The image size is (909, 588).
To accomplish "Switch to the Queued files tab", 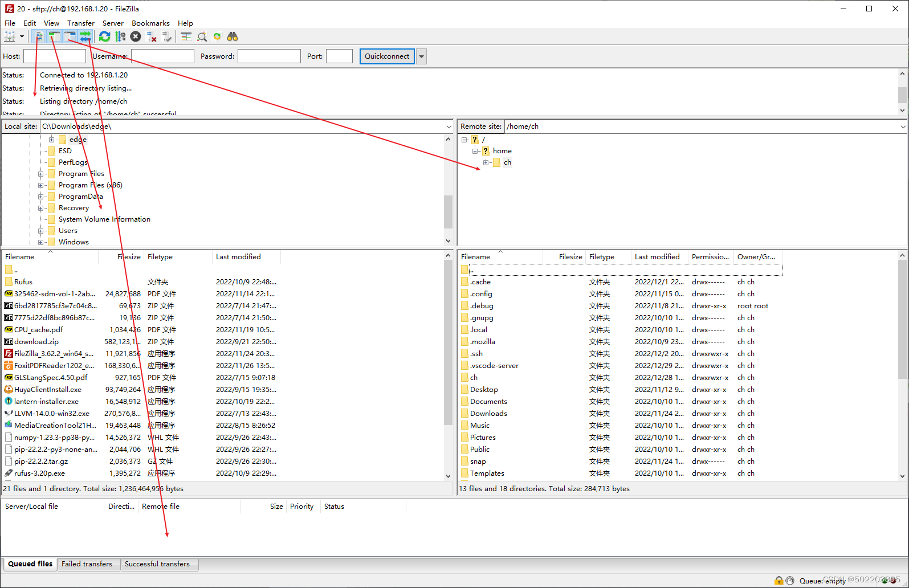I will click(x=30, y=564).
